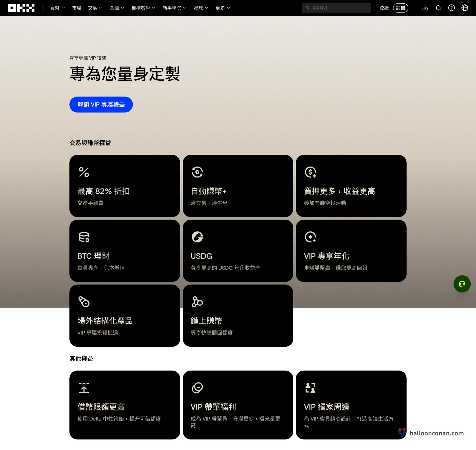Click the 註冊 register button
Viewport: 476px width, 450px height.
coord(400,8)
